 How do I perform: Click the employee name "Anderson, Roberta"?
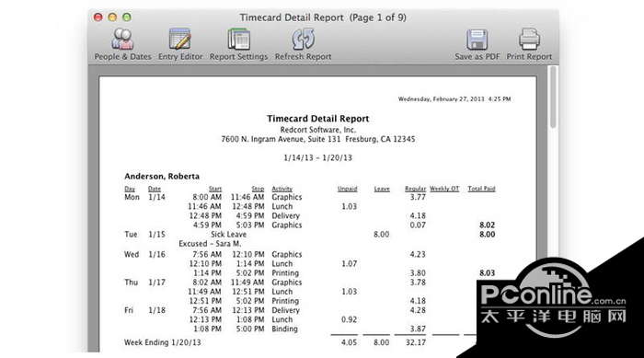[x=162, y=176]
